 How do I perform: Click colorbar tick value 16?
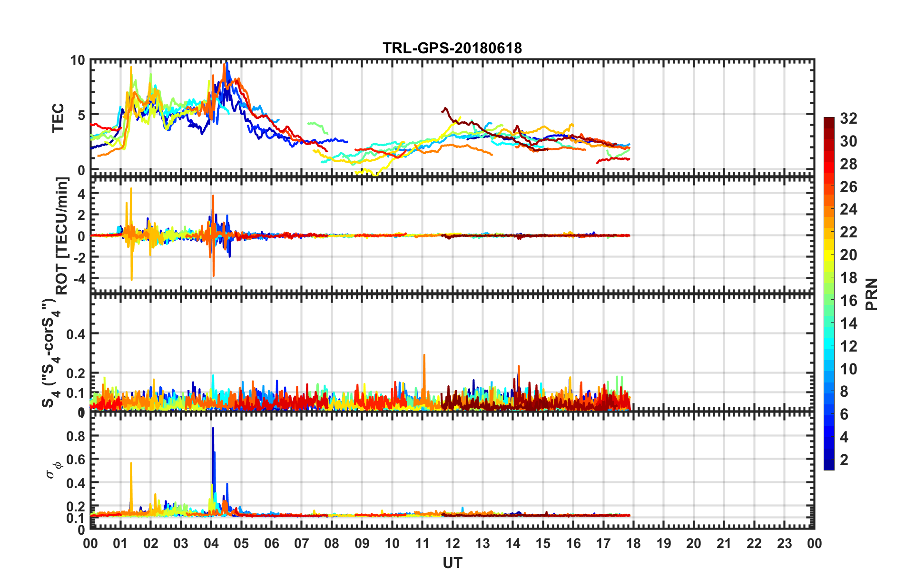[x=848, y=301]
